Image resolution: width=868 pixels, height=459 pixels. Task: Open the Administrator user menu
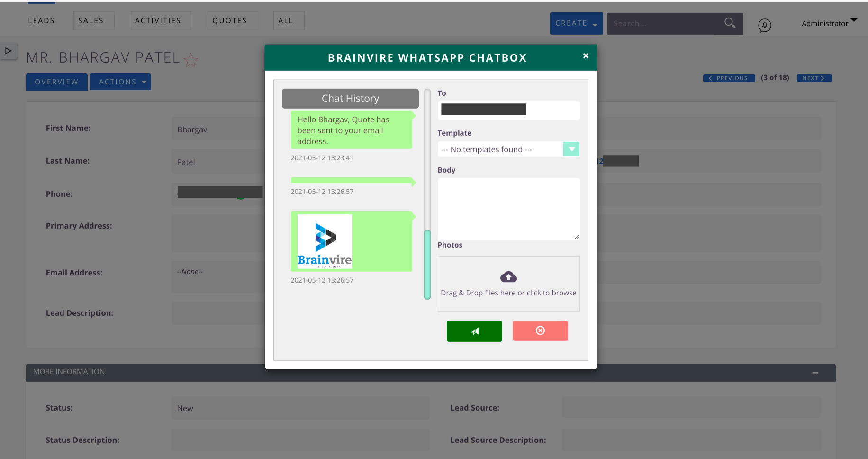(829, 23)
